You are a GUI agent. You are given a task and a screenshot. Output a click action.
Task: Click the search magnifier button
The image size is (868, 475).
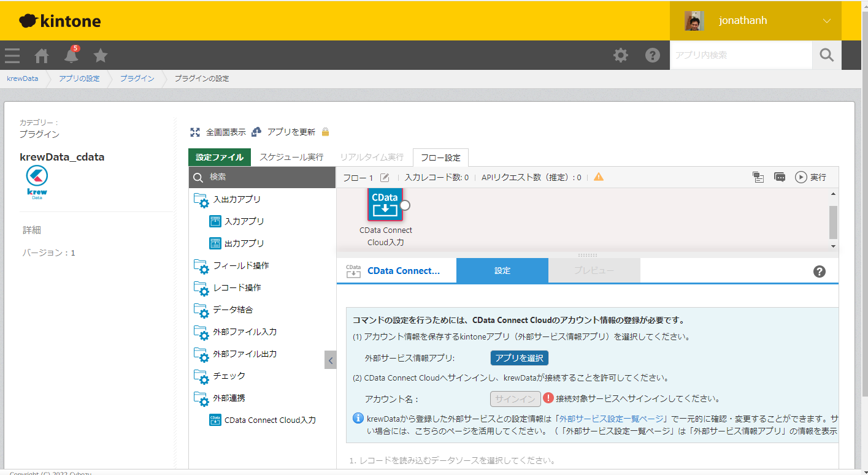click(827, 55)
